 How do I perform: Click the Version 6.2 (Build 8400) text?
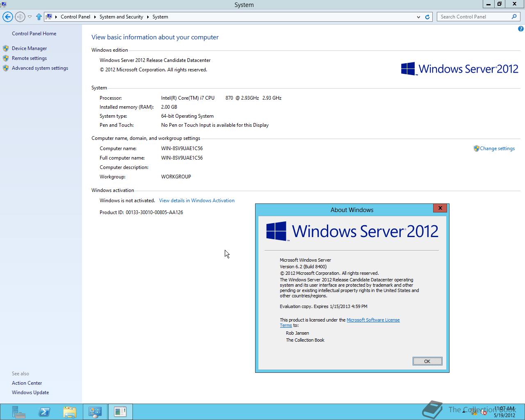(303, 267)
